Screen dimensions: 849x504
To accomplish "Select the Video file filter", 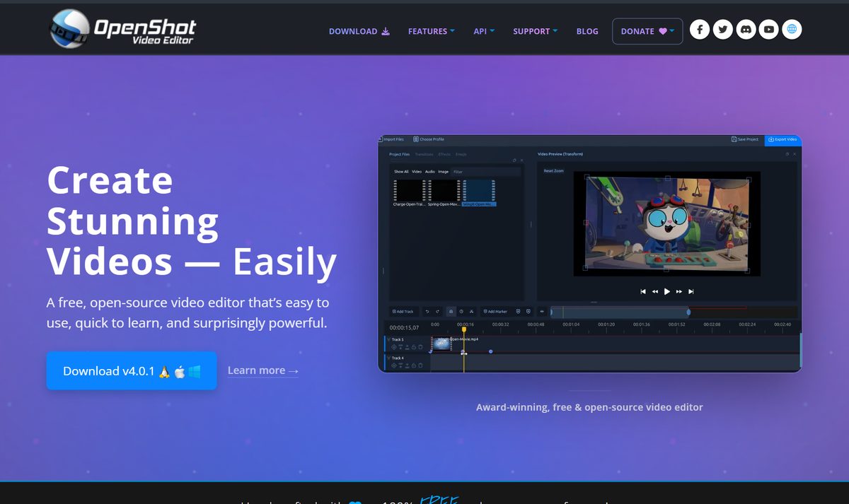I will click(417, 172).
